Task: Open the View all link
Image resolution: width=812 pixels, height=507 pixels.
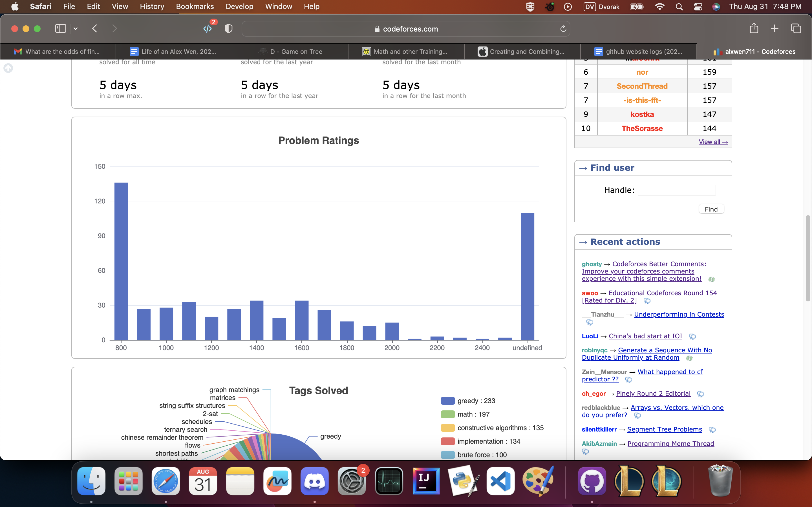Action: 713,142
